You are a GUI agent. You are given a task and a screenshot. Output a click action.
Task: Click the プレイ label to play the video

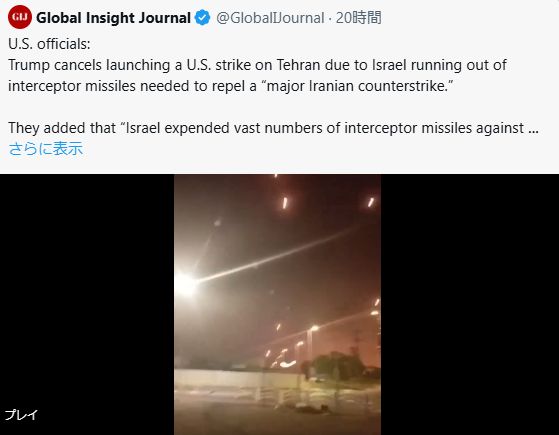[21, 415]
